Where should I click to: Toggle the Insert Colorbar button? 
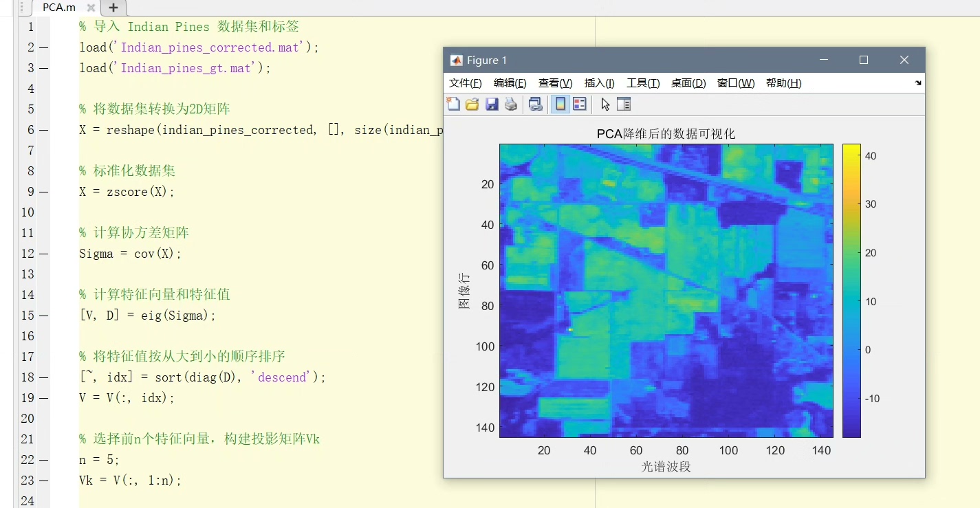[560, 104]
